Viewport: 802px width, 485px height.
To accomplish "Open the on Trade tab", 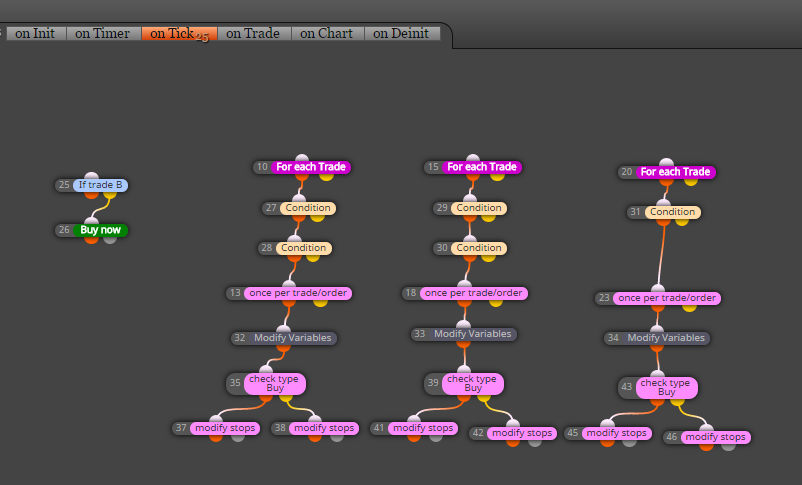I will (254, 33).
